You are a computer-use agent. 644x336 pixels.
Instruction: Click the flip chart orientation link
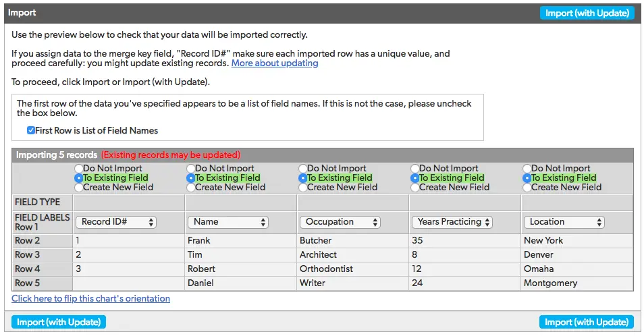90,298
